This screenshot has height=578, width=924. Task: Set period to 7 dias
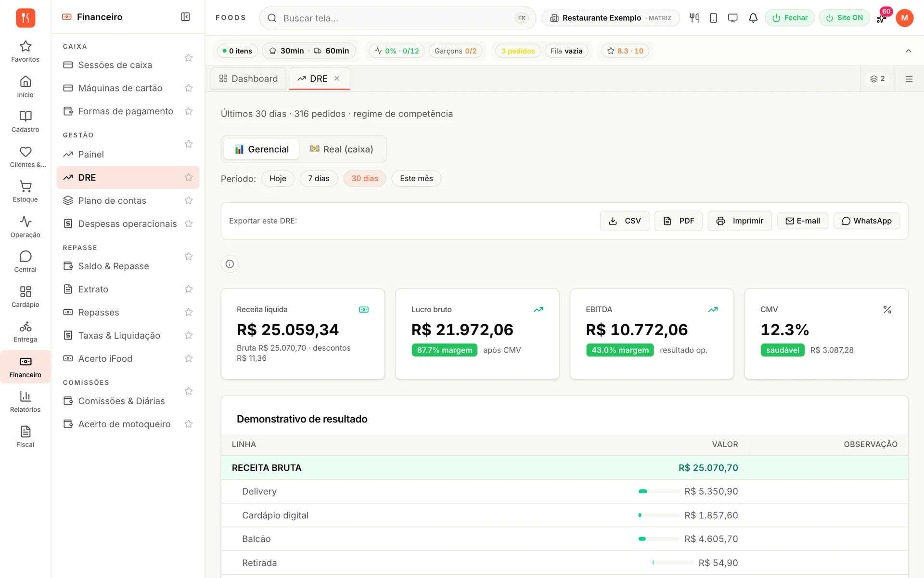click(x=319, y=179)
